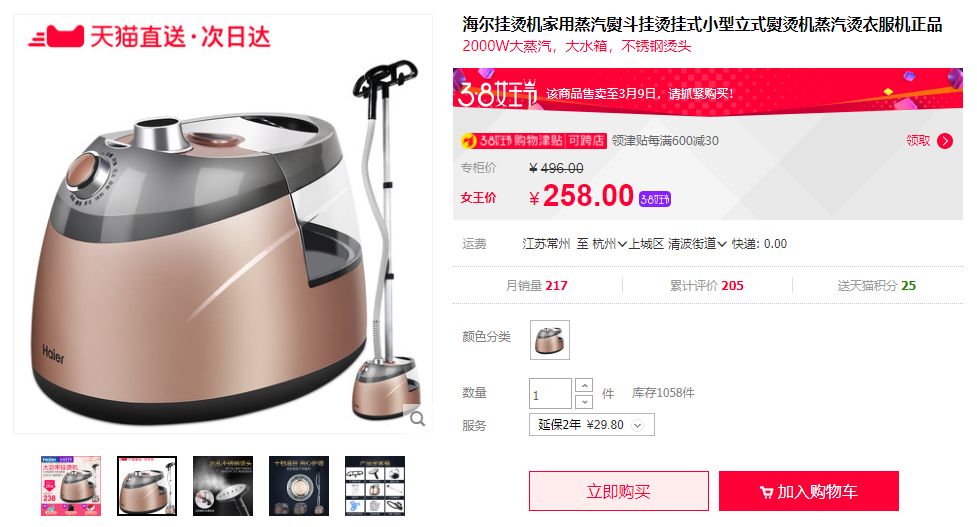
Task: Click the 领取 coupon link
Action: [918, 141]
